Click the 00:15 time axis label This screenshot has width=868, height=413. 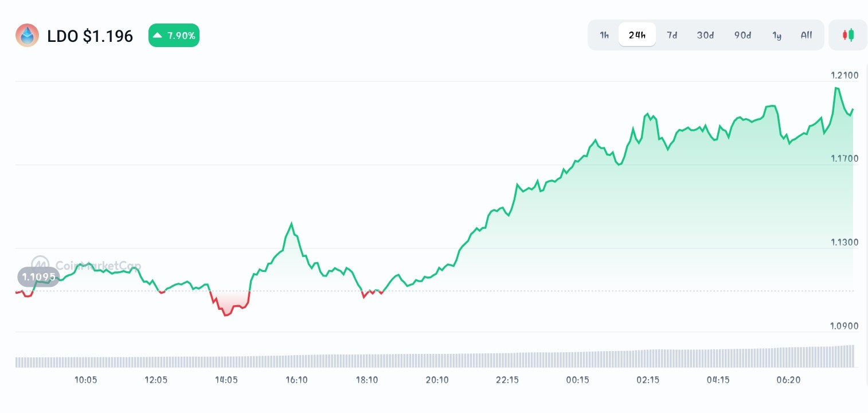point(577,380)
